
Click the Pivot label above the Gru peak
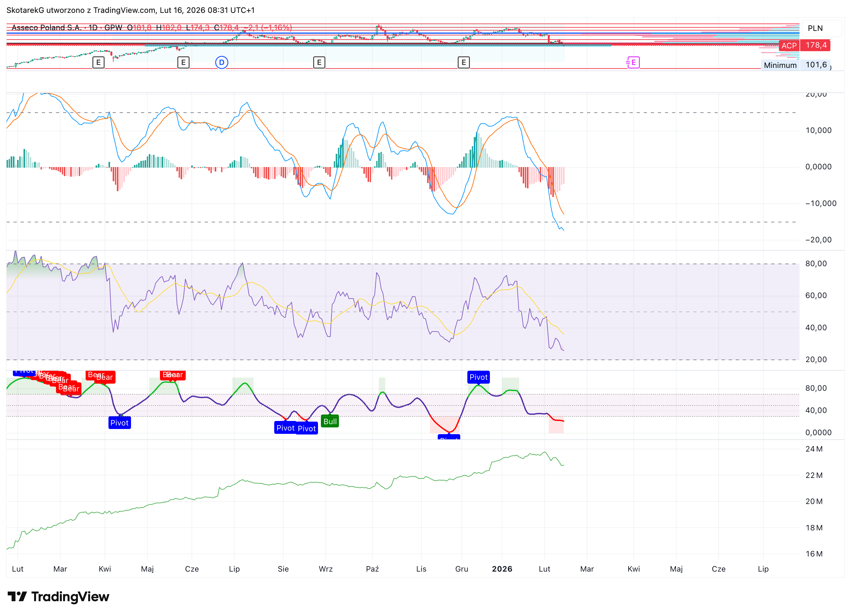[x=478, y=377]
